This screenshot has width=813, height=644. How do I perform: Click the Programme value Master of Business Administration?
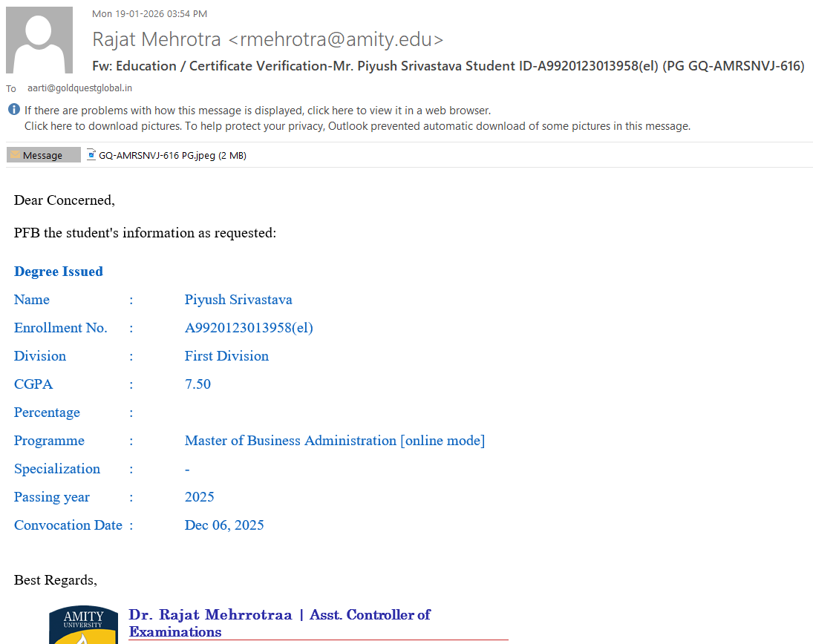click(334, 441)
